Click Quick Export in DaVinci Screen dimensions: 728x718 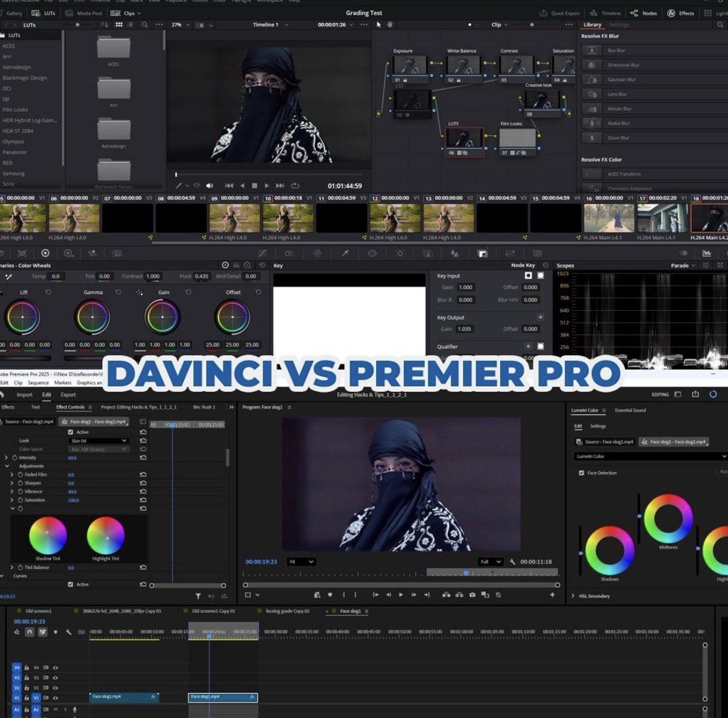point(560,13)
